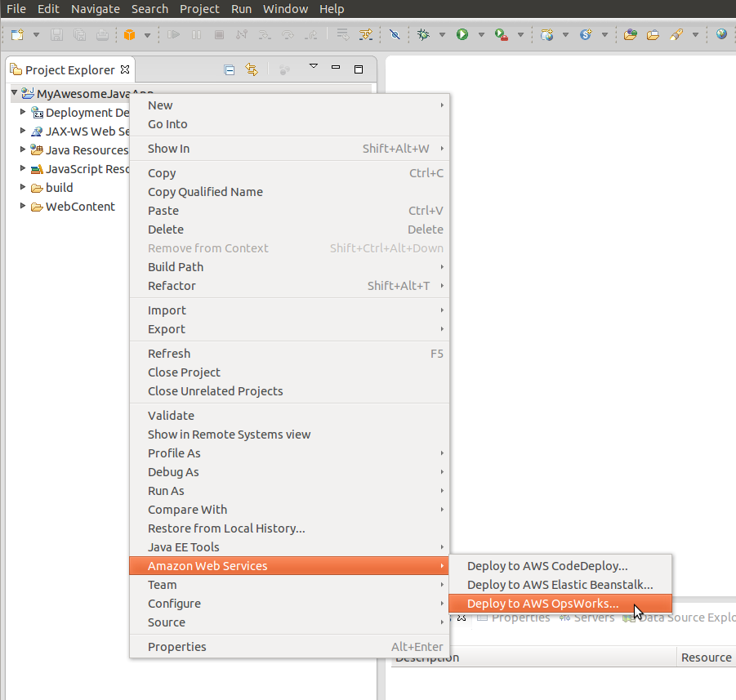Screen dimensions: 736x700
Task: Open the Project menu
Action: pos(199,9)
